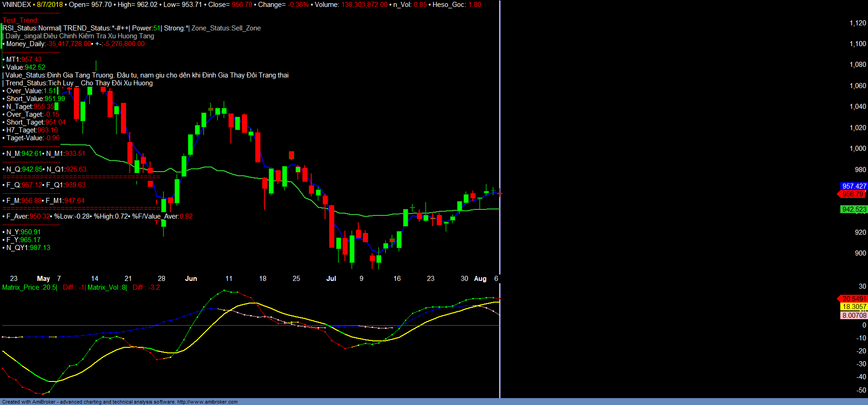
Task: Click the zero level on oscillator axis
Action: click(x=864, y=325)
